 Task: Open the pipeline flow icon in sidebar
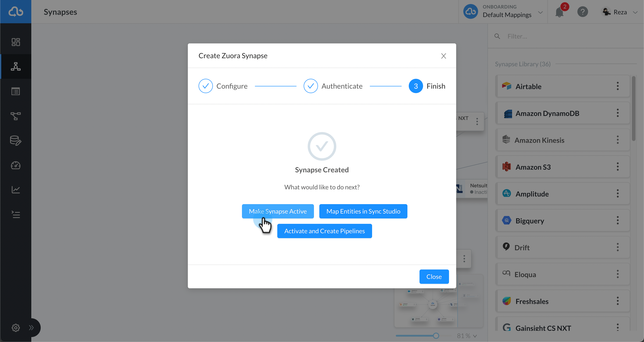coord(15,116)
